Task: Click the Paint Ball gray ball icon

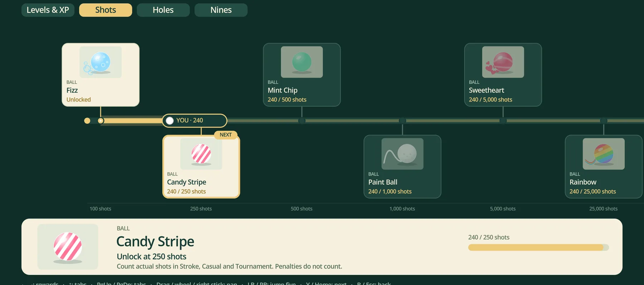Action: click(402, 154)
